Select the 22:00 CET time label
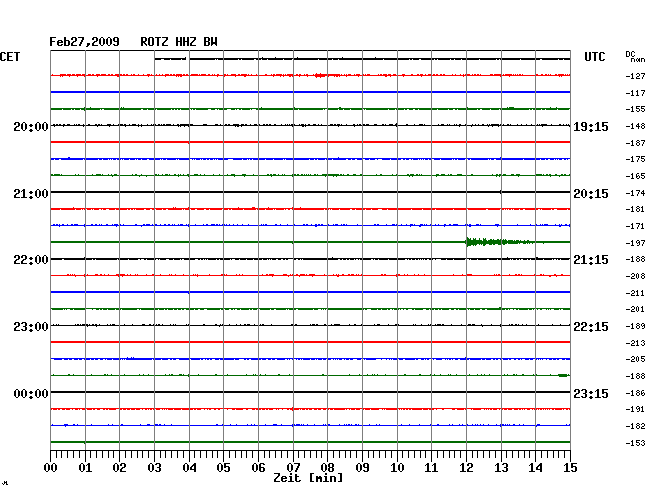This screenshot has width=650, height=494. coord(31,260)
